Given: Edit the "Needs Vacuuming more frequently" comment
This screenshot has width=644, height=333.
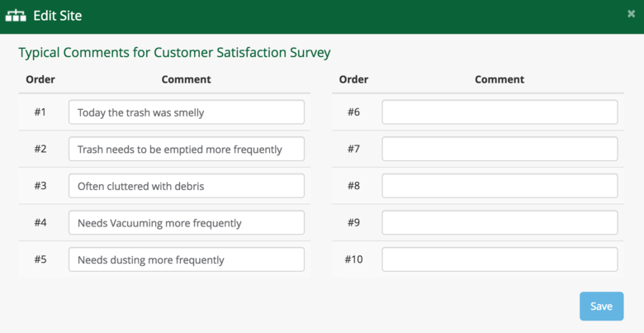Looking at the screenshot, I should (186, 223).
